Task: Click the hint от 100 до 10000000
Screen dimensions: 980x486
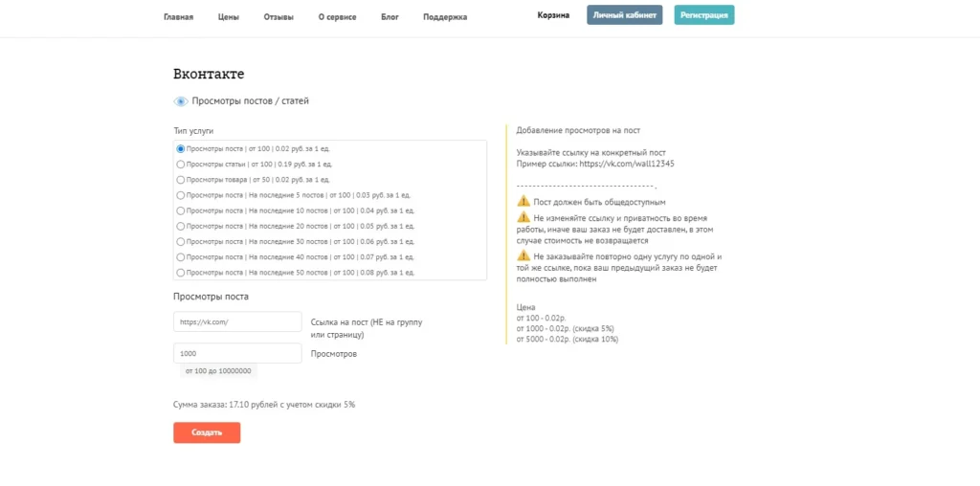Action: (x=219, y=371)
